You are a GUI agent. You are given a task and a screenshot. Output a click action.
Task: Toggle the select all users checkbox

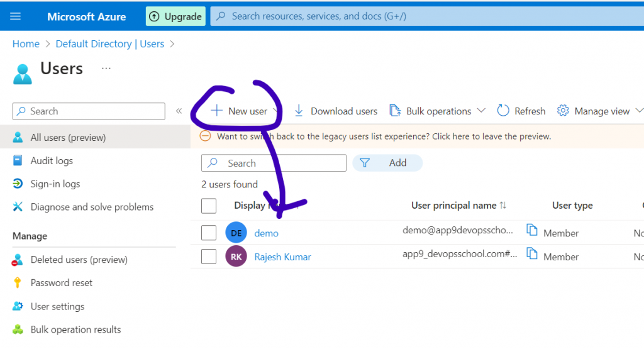(x=209, y=206)
